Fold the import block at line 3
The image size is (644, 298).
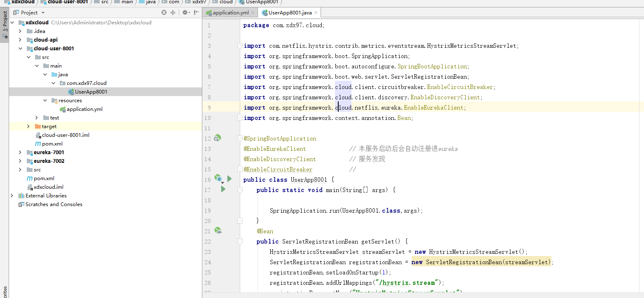click(x=239, y=45)
